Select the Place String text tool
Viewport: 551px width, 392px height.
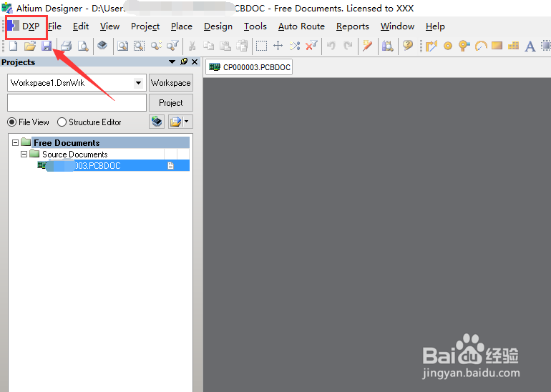tap(530, 46)
